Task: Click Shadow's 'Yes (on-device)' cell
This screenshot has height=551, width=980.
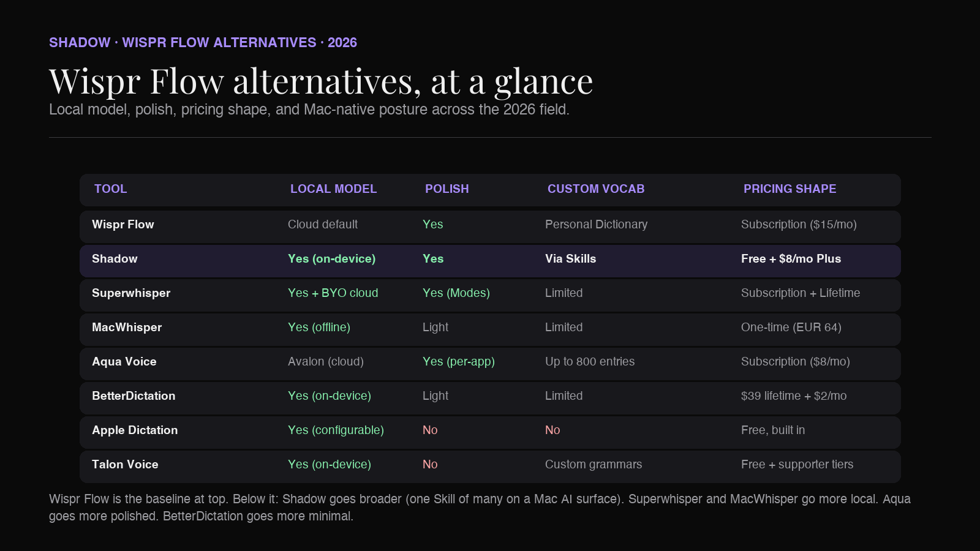Action: pos(331,259)
